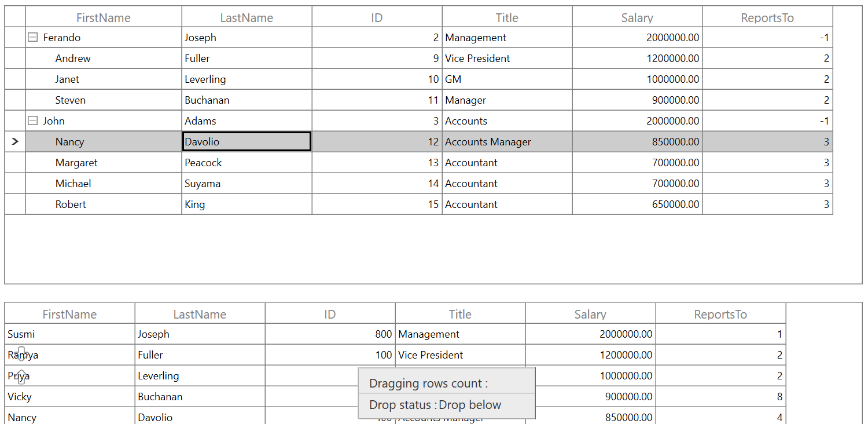Collapse the Ferando node in the tree grid
The height and width of the screenshot is (424, 868).
(33, 38)
